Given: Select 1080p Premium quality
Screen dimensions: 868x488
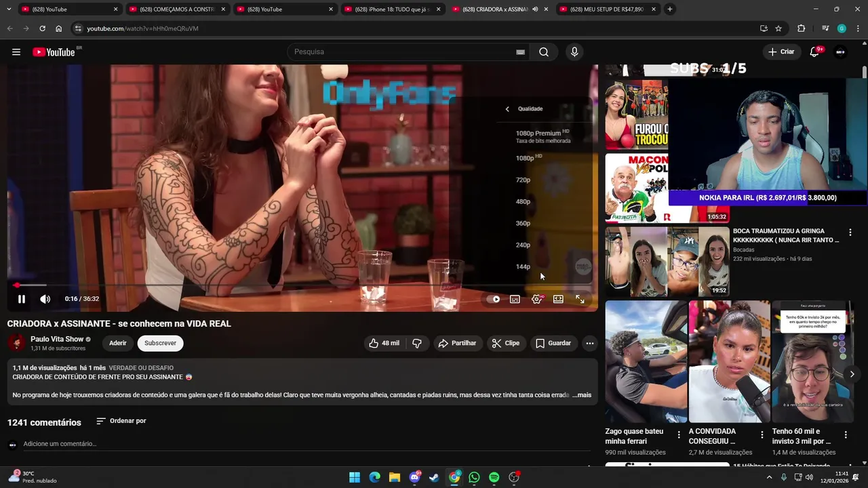Looking at the screenshot, I should pyautogui.click(x=545, y=136).
